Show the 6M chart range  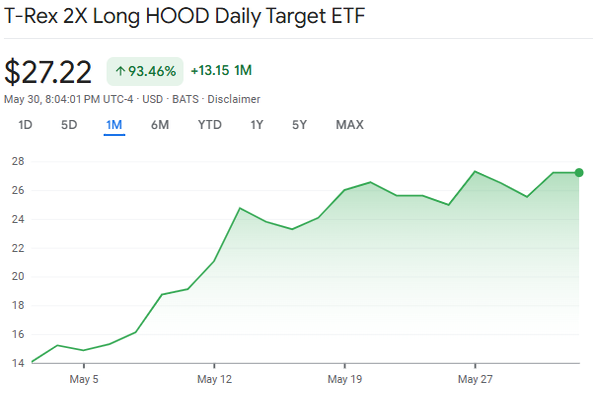[160, 125]
